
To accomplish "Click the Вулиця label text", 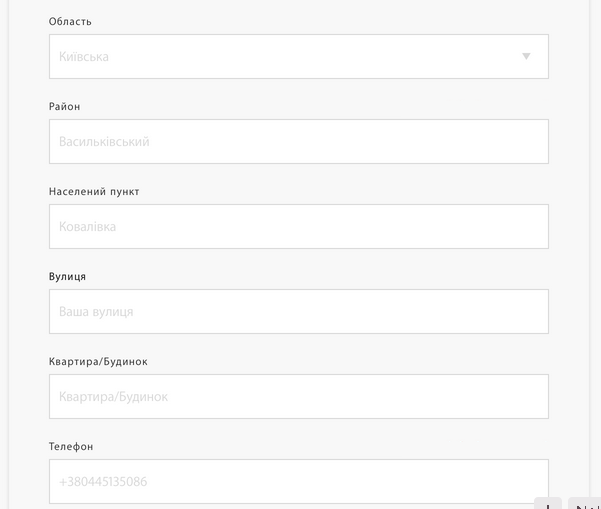I will [x=67, y=277].
